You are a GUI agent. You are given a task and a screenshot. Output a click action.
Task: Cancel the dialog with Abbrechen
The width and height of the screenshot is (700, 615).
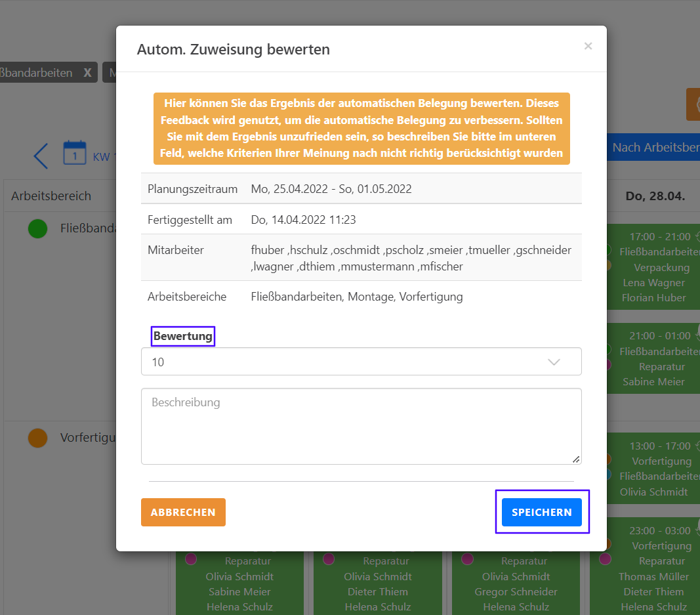183,512
